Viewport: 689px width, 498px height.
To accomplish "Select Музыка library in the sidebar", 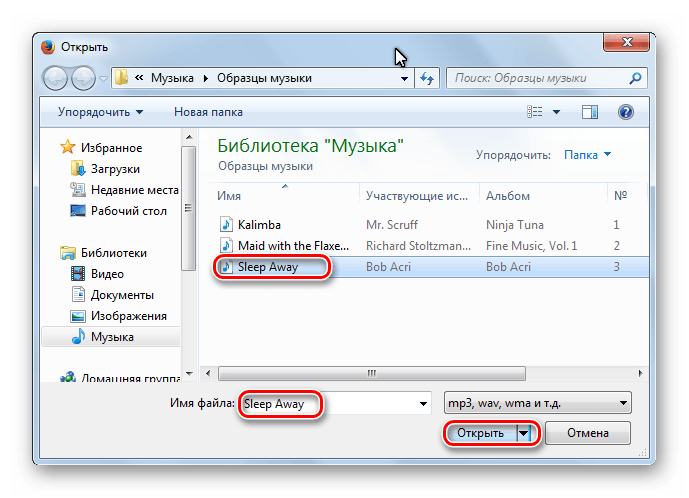I will coord(112,337).
